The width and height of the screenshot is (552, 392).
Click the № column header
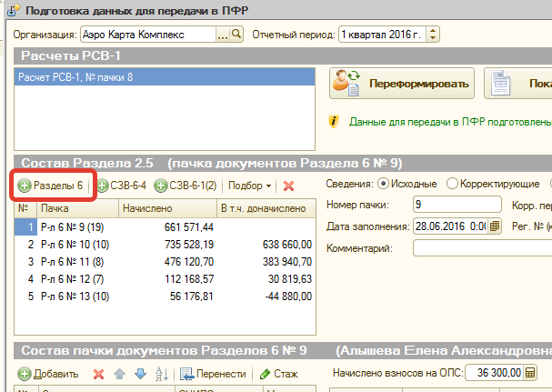click(x=25, y=208)
